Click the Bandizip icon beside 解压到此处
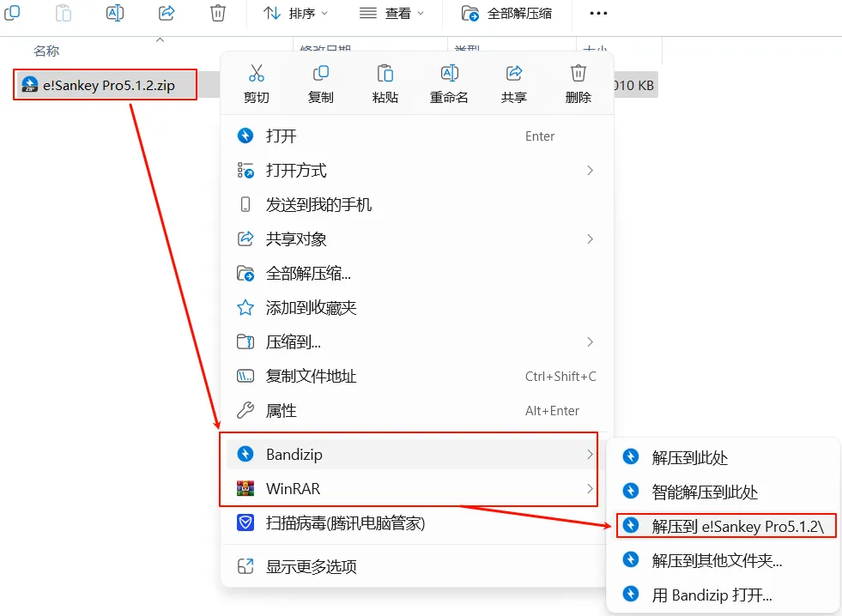Viewport: 842px width, 616px height. click(630, 456)
